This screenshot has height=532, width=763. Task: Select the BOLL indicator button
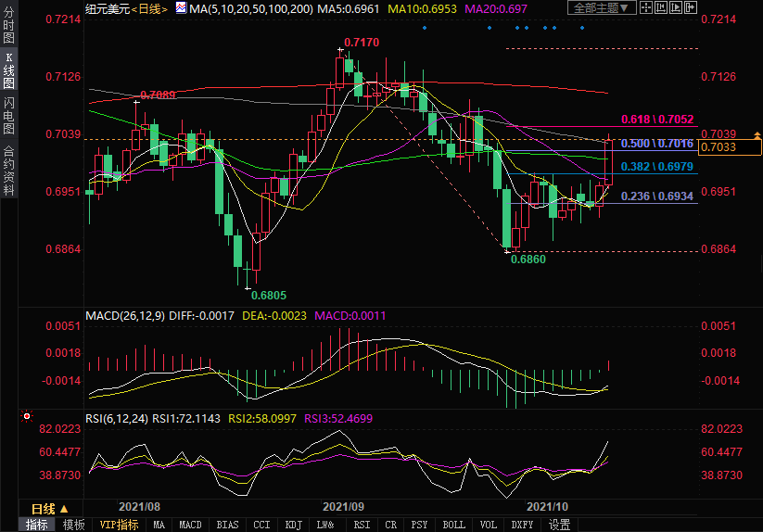[x=453, y=525]
